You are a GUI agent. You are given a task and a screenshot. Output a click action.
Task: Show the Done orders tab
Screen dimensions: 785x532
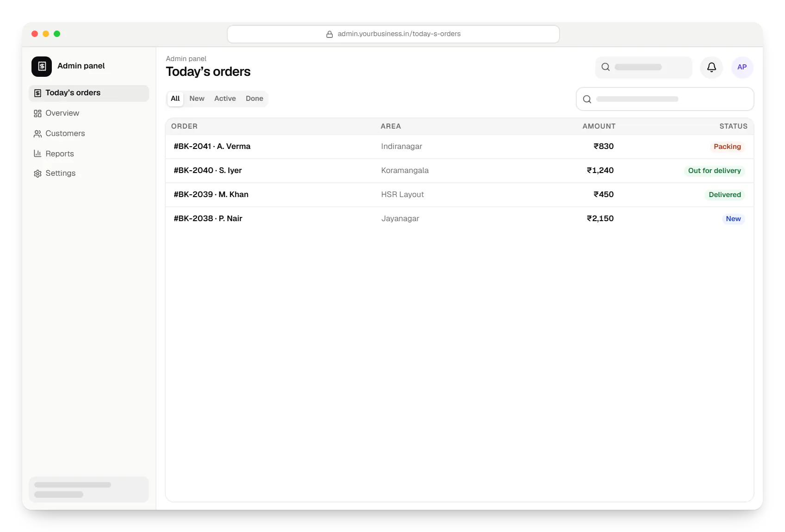[254, 99]
